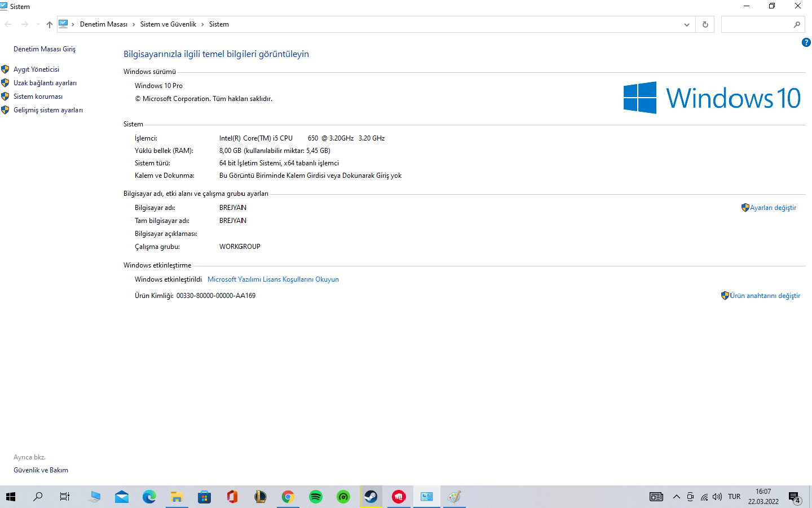Open the Windows Start menu

11,497
